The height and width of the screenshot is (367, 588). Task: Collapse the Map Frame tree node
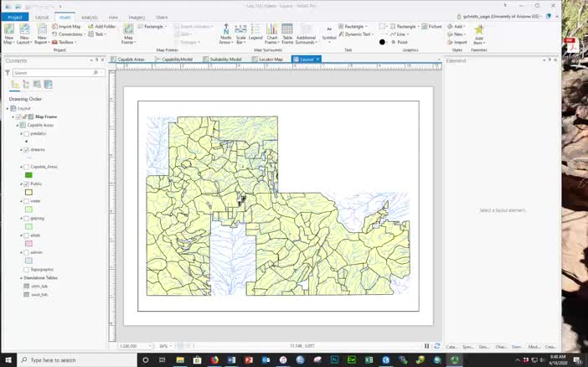(x=14, y=116)
